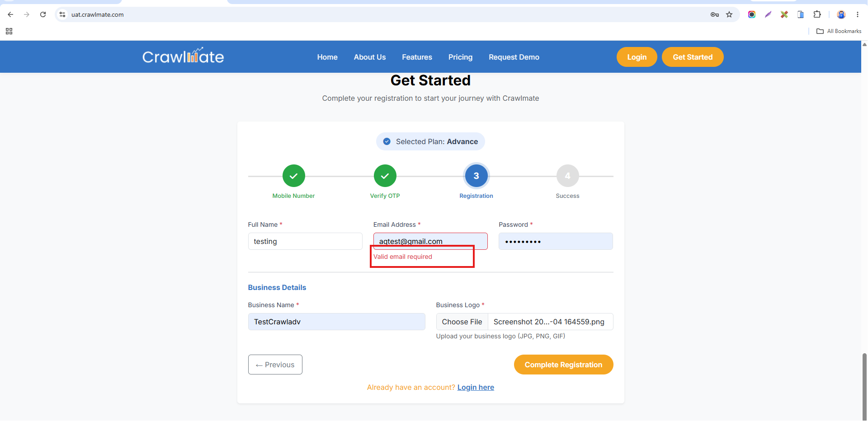
Task: Open the green and red cross extension icon
Action: click(x=784, y=14)
